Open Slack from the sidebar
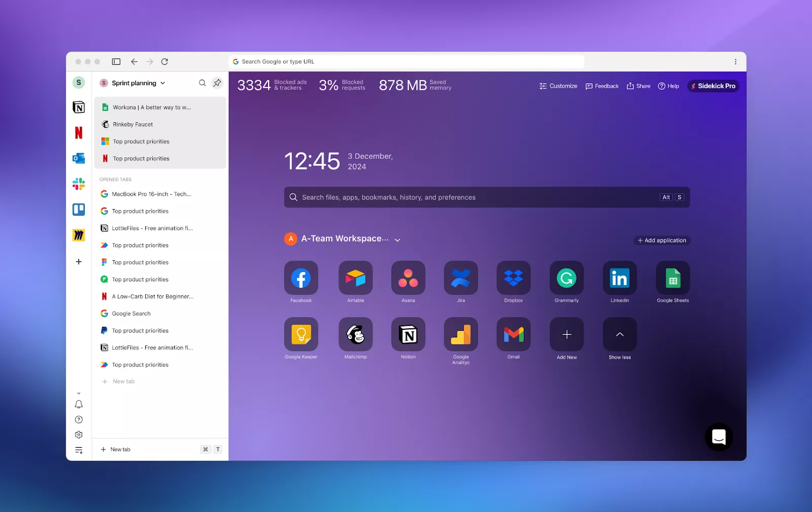The width and height of the screenshot is (812, 512). (79, 184)
